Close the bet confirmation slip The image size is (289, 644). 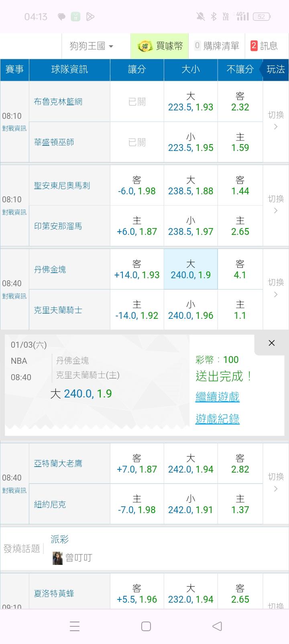272,343
